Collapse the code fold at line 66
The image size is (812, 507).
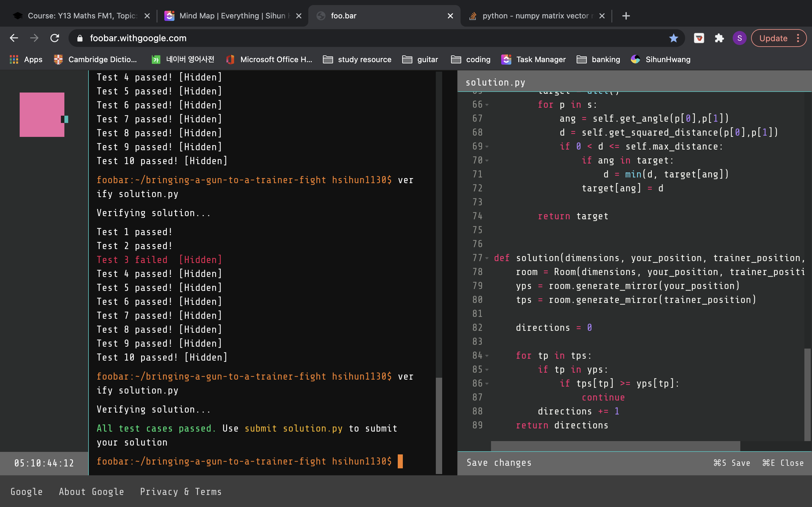(x=487, y=105)
